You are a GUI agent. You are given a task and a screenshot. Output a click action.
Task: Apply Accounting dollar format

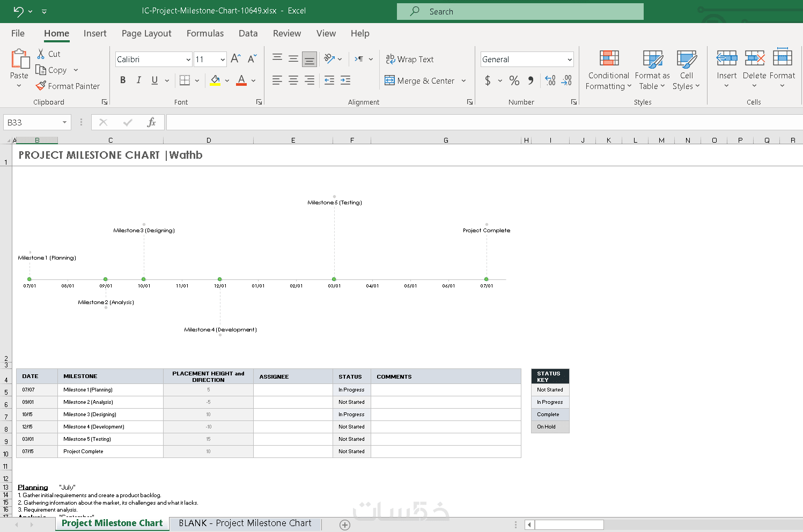tap(488, 80)
